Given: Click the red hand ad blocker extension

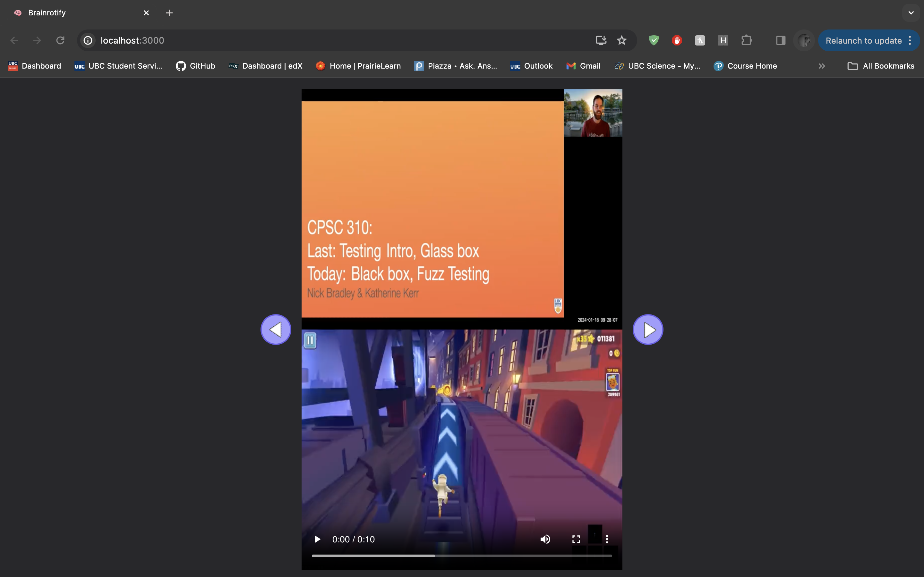Looking at the screenshot, I should (x=677, y=40).
